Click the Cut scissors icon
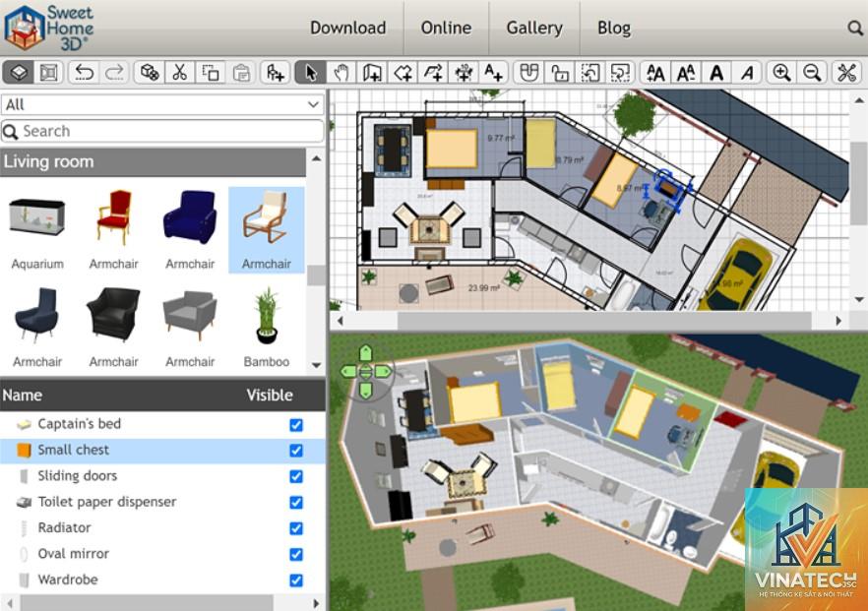 tap(179, 73)
